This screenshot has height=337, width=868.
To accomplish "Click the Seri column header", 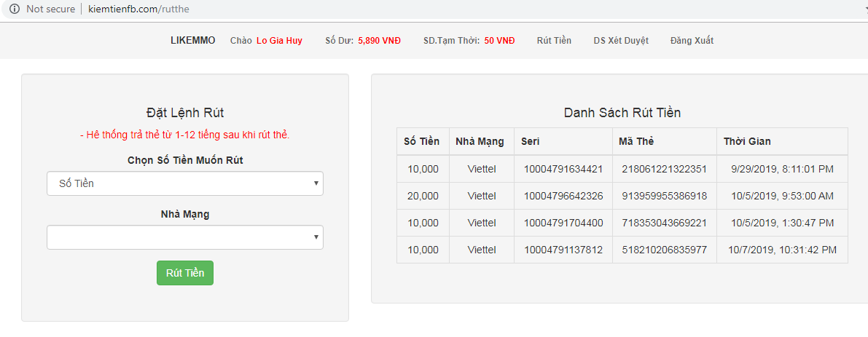I will [530, 141].
